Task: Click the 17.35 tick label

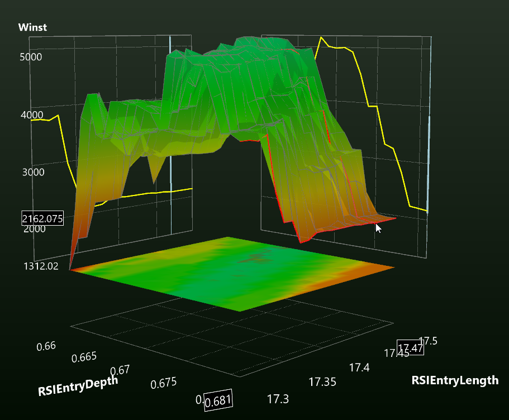Action: [322, 382]
